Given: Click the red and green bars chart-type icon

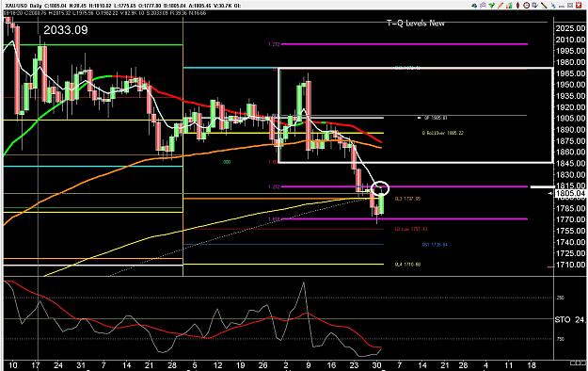Looking at the screenshot, I should tap(509, 6).
